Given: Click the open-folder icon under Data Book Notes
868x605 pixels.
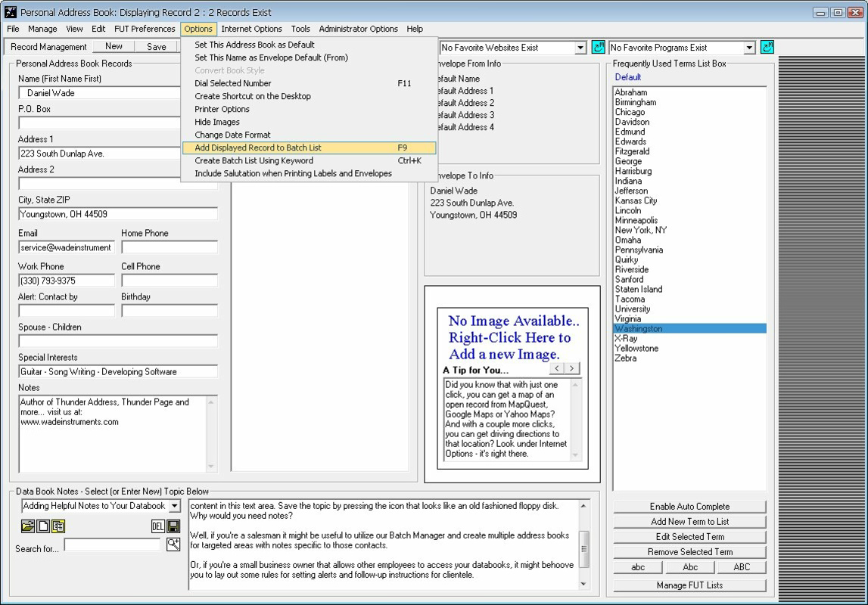Looking at the screenshot, I should (x=28, y=526).
